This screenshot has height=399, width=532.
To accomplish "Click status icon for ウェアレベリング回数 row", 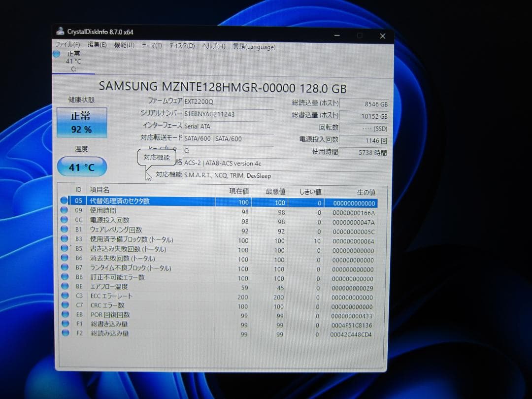I will (64, 229).
